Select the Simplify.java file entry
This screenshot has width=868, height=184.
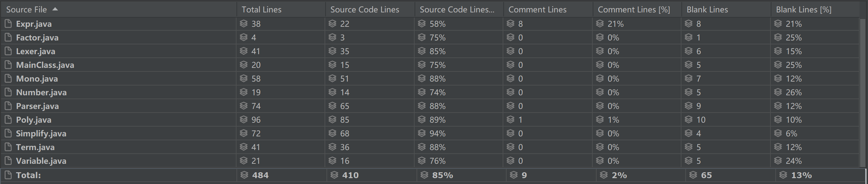click(41, 133)
